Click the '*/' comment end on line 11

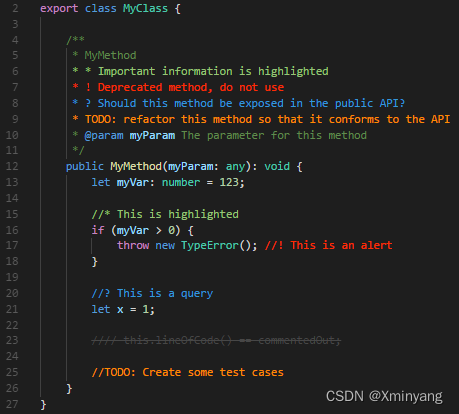click(x=78, y=150)
